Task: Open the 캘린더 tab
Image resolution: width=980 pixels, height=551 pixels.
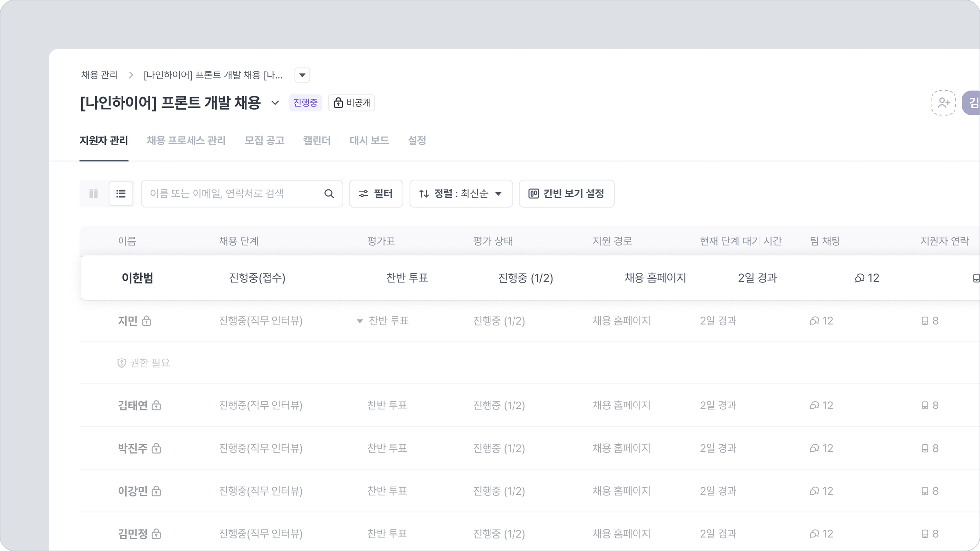Action: 317,141
